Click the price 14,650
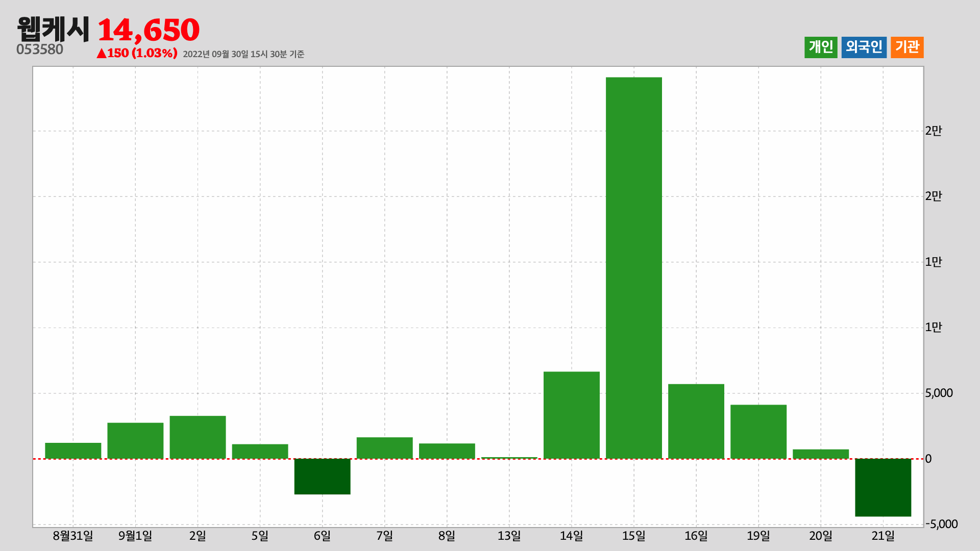 148,30
